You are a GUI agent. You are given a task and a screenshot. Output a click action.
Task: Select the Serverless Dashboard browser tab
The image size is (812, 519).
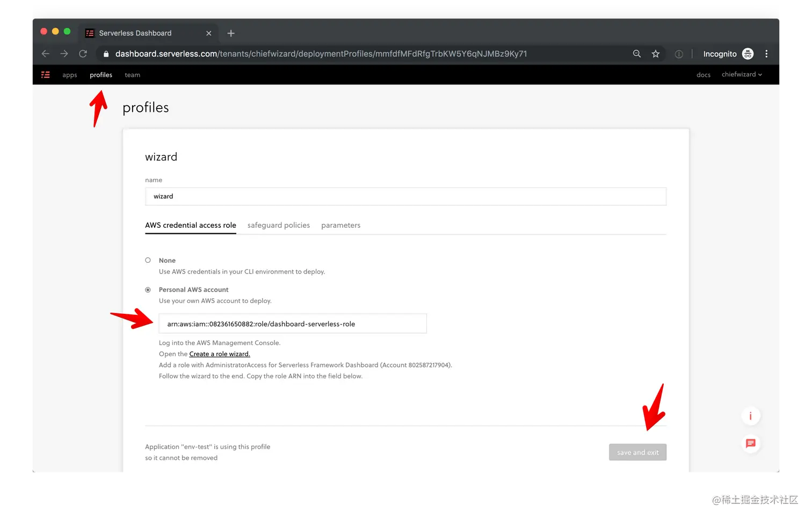pyautogui.click(x=148, y=33)
